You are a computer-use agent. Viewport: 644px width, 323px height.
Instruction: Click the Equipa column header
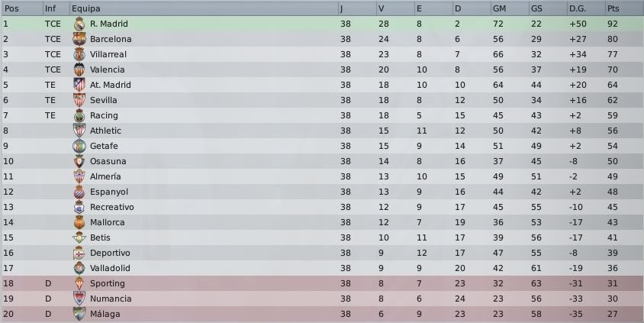click(204, 8)
